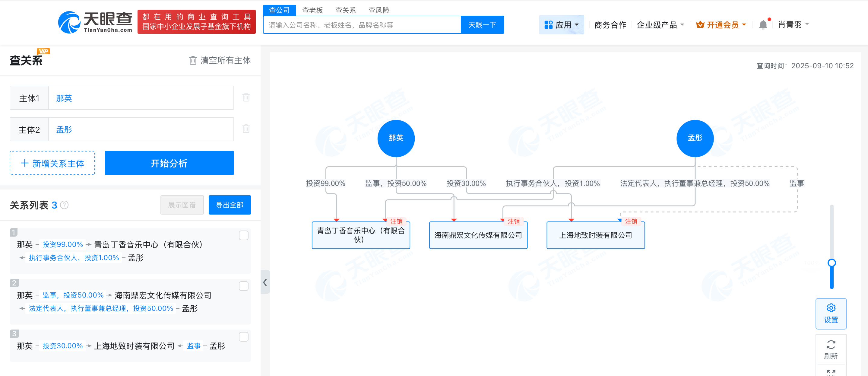The height and width of the screenshot is (376, 868).
Task: Open the 设置 gear panel
Action: (x=831, y=313)
